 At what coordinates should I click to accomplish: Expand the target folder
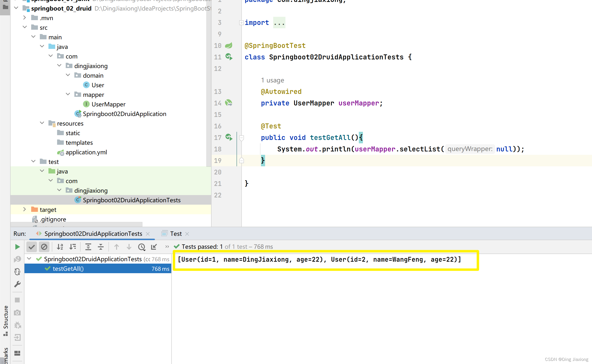pos(24,209)
